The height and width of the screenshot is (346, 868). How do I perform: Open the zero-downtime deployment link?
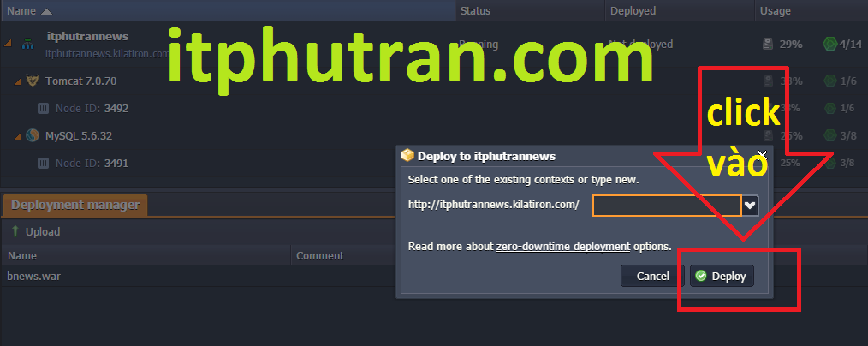pos(563,247)
